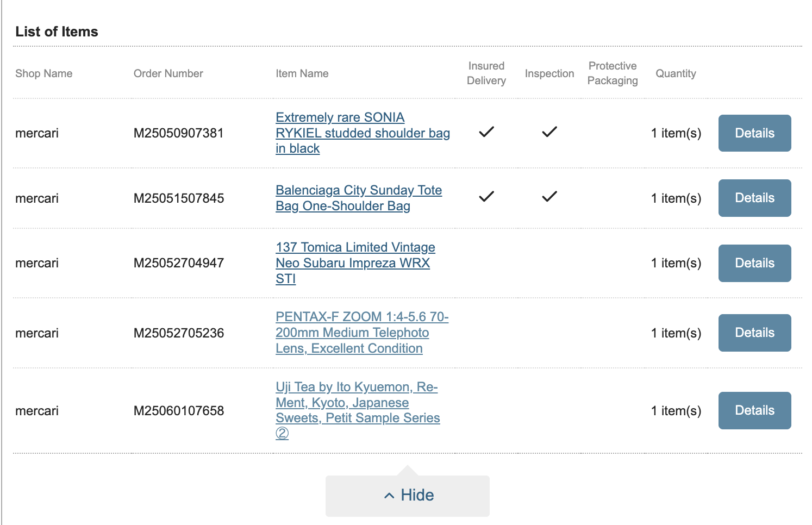Click the Inspection checkmark for SONIA RYKIEL bag
This screenshot has width=812, height=525.
pyautogui.click(x=549, y=132)
